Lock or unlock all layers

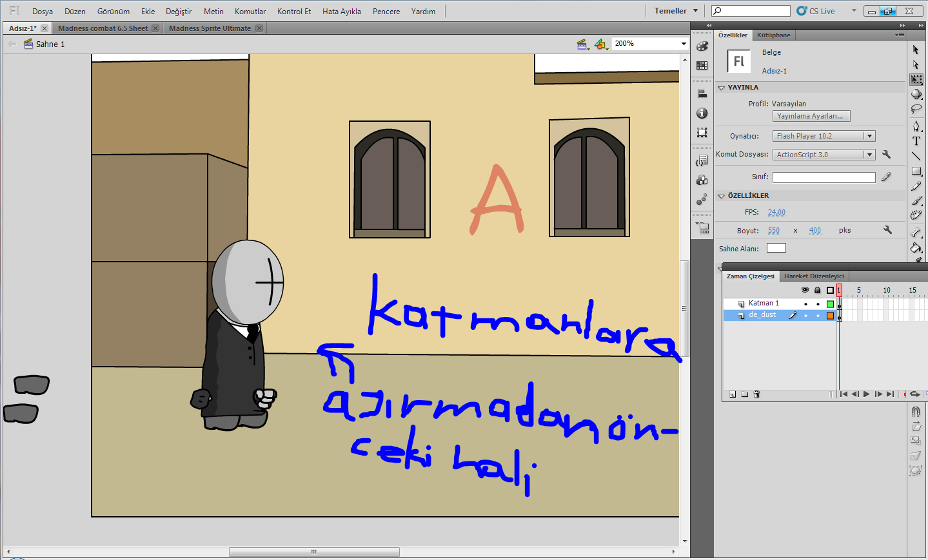[x=818, y=290]
